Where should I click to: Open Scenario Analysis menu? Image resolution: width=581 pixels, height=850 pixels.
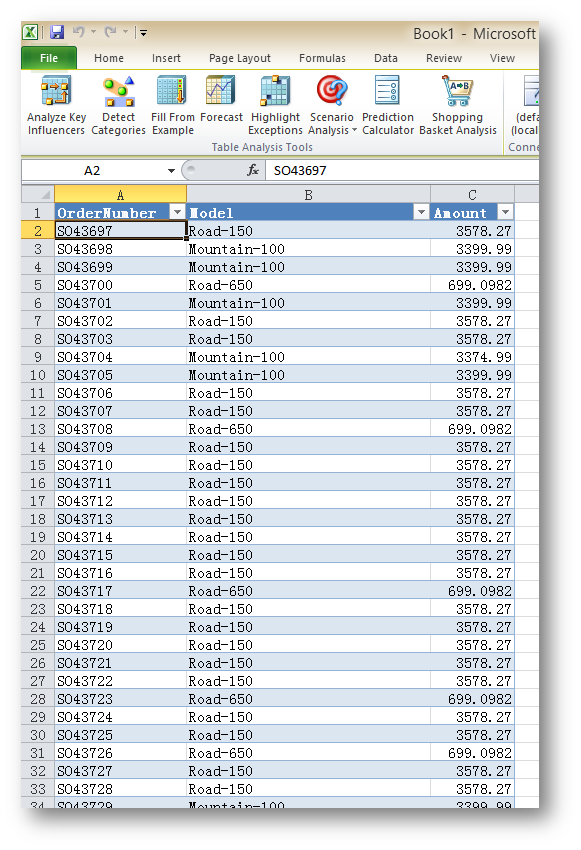[332, 106]
